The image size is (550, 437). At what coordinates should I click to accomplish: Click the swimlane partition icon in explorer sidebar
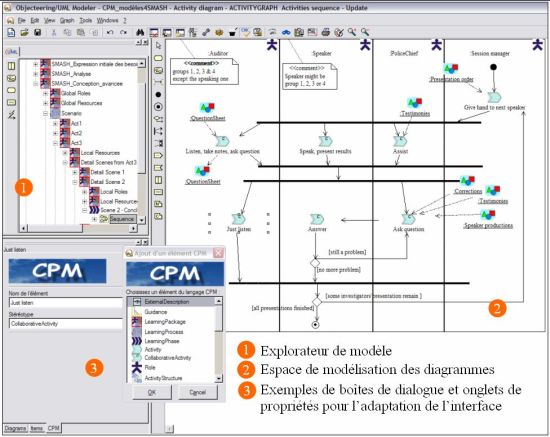click(x=12, y=66)
